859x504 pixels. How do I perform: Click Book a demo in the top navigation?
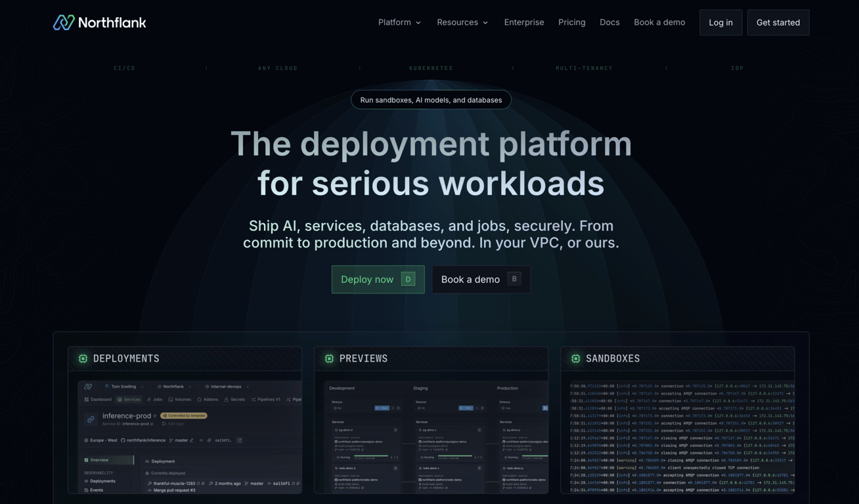click(x=659, y=22)
